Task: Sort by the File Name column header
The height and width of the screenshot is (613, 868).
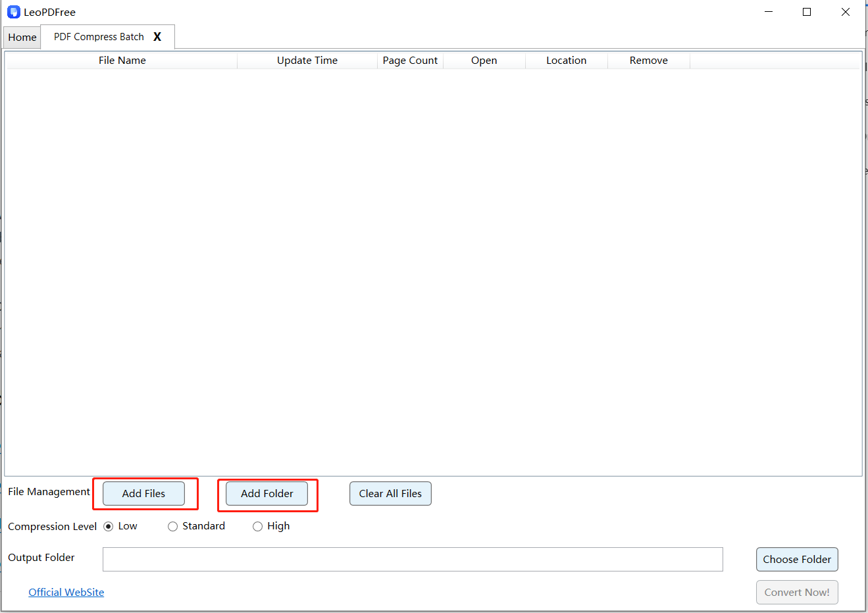Action: click(x=121, y=60)
